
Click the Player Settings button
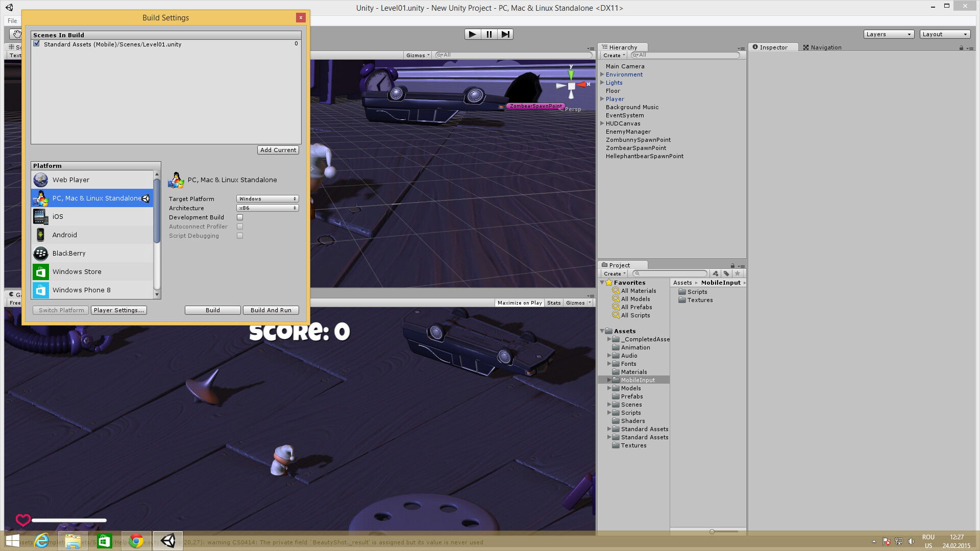[x=118, y=310]
